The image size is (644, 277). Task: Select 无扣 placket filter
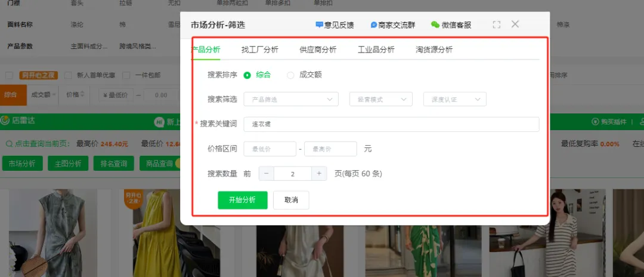pyautogui.click(x=174, y=3)
